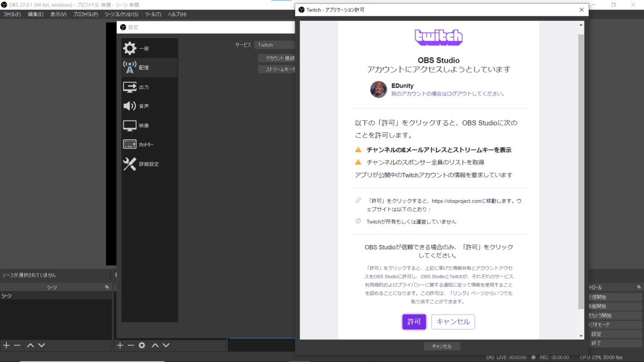This screenshot has width=644, height=362.
Task: Remove the source with the minus icon in the Sources dock
Action: pos(130,345)
